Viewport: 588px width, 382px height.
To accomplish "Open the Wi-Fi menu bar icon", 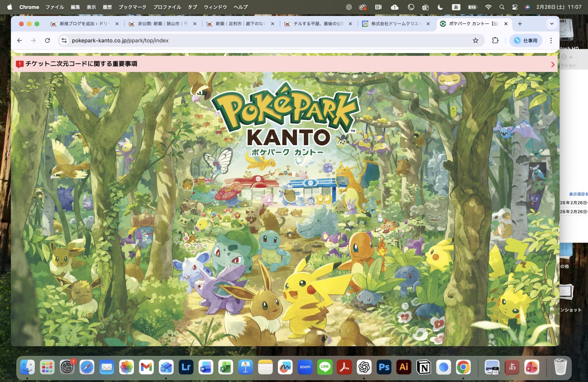I will click(x=488, y=7).
